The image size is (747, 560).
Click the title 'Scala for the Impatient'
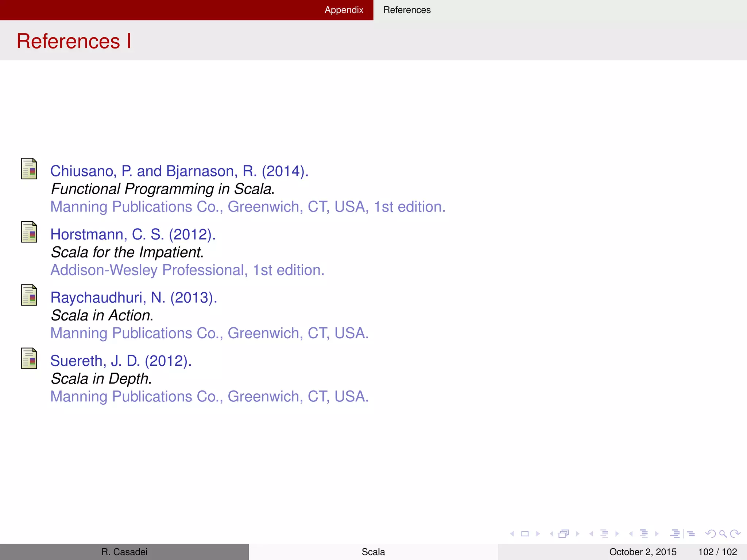click(x=127, y=252)
